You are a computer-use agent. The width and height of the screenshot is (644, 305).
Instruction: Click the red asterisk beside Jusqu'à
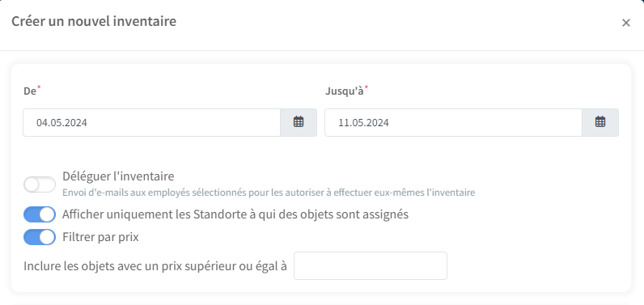click(366, 87)
